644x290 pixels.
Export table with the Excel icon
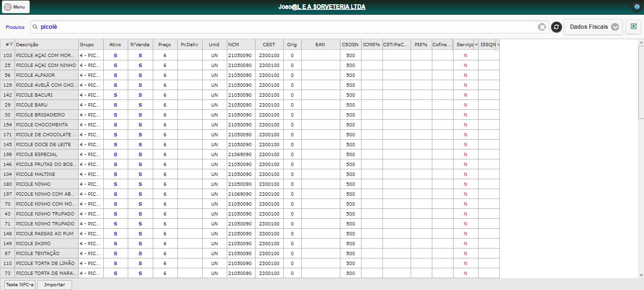click(633, 27)
